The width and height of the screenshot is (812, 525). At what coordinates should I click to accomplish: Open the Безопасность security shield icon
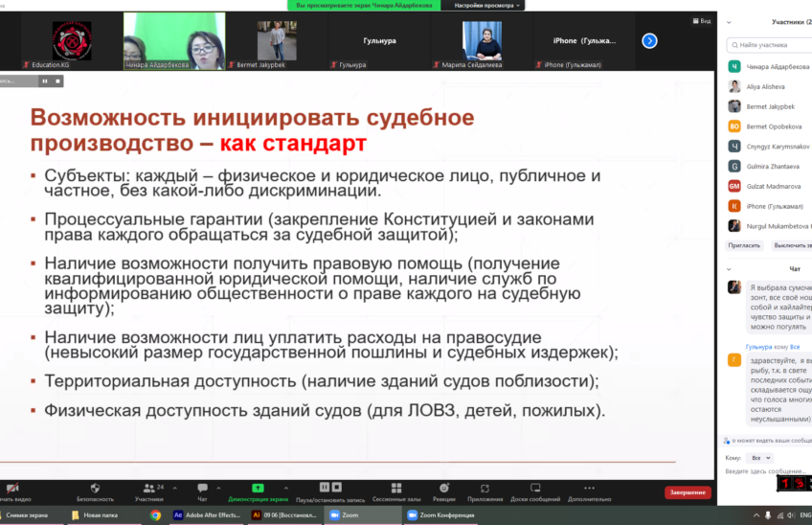[95, 489]
